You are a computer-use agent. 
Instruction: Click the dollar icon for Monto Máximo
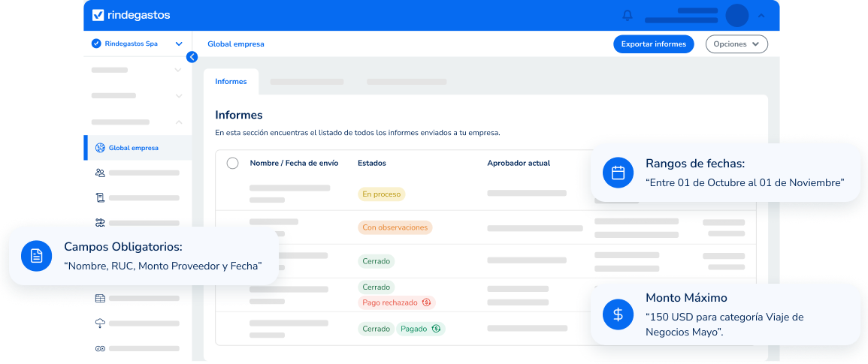point(618,314)
